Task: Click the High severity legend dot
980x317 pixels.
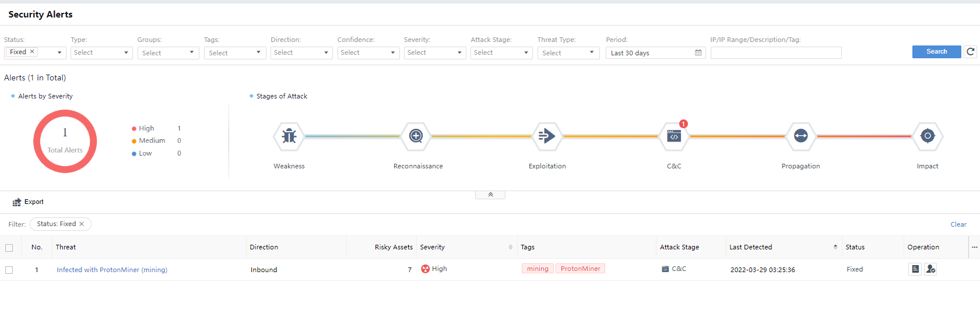Action: point(134,129)
